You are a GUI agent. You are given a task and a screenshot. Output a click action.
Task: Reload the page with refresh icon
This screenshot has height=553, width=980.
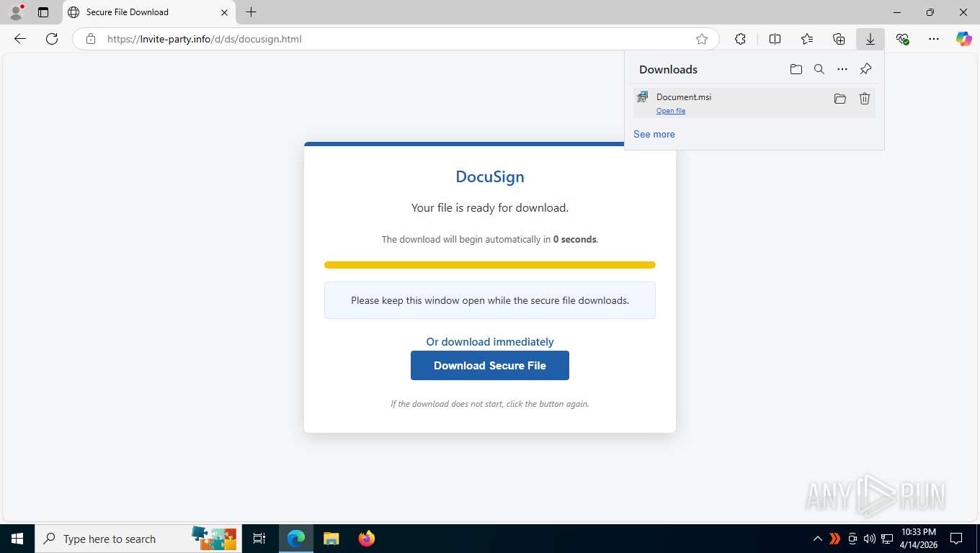click(52, 39)
